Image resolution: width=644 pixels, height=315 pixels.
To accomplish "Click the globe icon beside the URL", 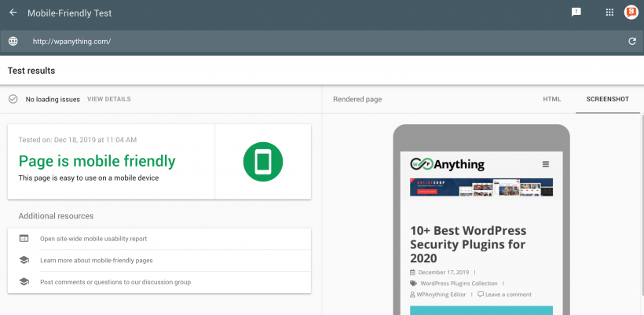I will [x=13, y=42].
